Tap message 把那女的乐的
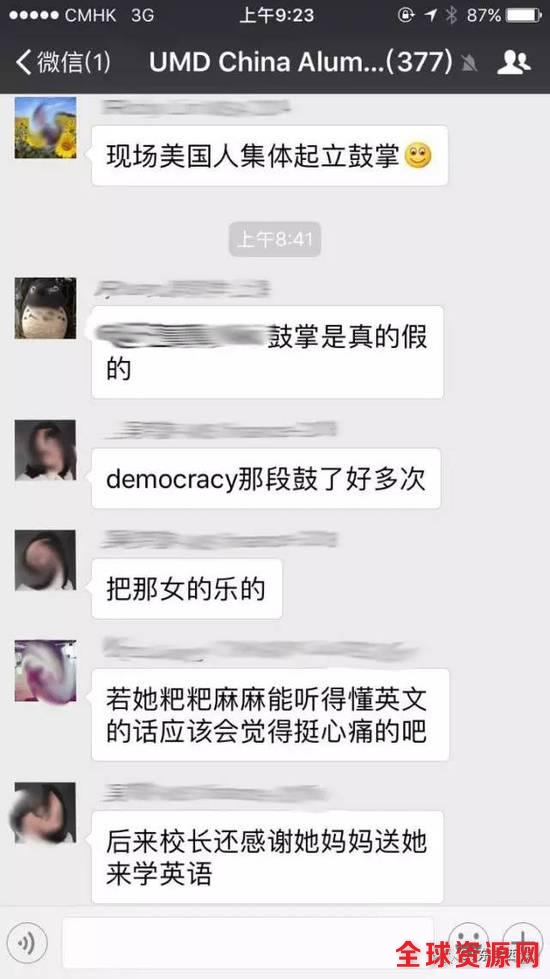Viewport: 550px width, 979px height. pyautogui.click(x=187, y=589)
